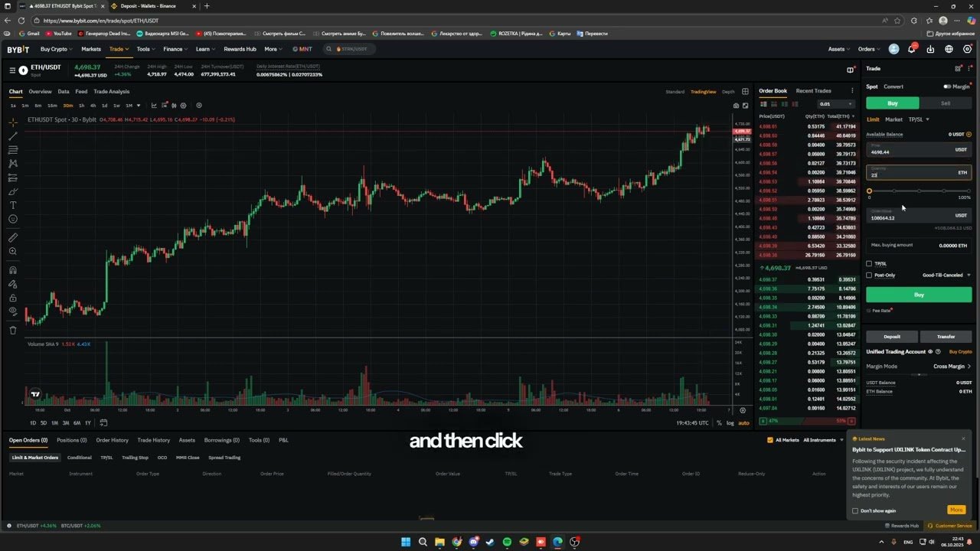Select the Text annotation tool
This screenshot has width=980, height=551.
click(x=13, y=205)
